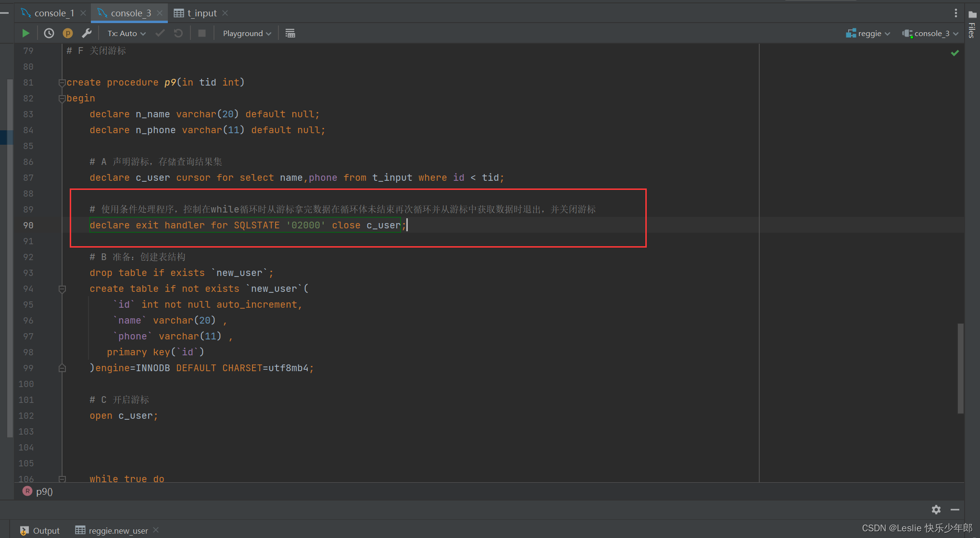
Task: Click the rollback arrow icon
Action: 178,33
